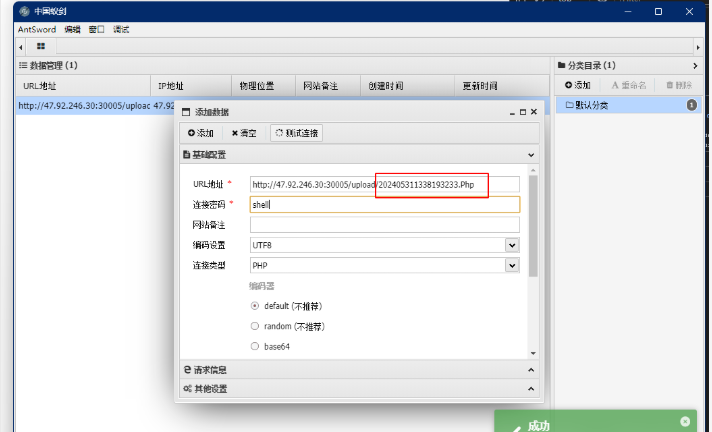
Task: Click the dialog vertical scrollbar thumb
Action: coord(533,226)
